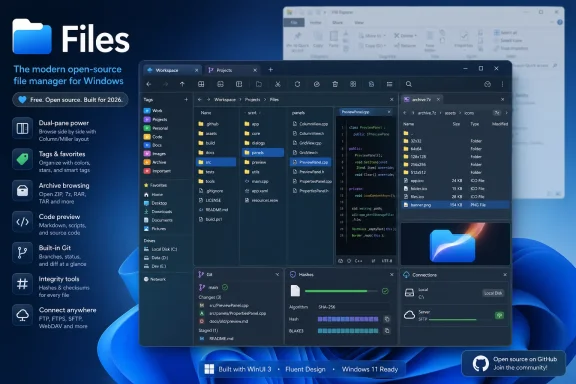Add a new tab with the plus

tap(270, 69)
